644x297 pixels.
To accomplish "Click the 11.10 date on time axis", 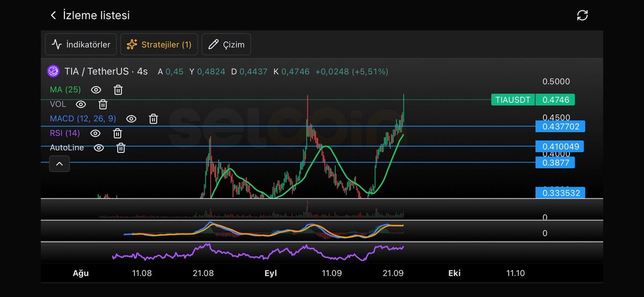I will (516, 273).
